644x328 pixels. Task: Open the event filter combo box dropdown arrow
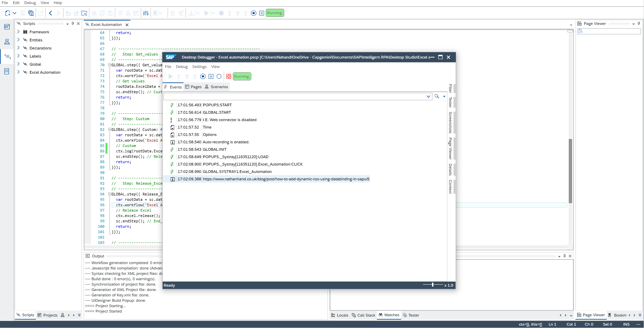click(x=428, y=97)
